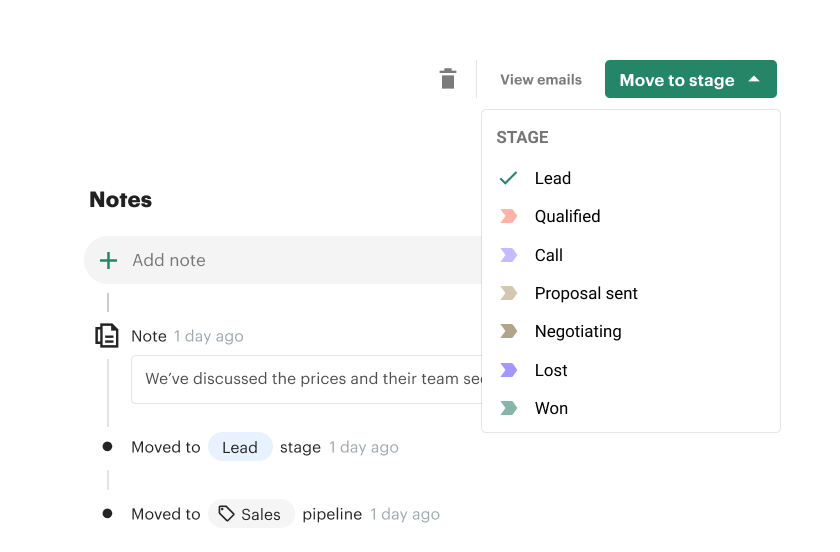This screenshot has height=552, width=840.
Task: Click the coral Qualified stage arrow icon
Action: pyautogui.click(x=508, y=216)
